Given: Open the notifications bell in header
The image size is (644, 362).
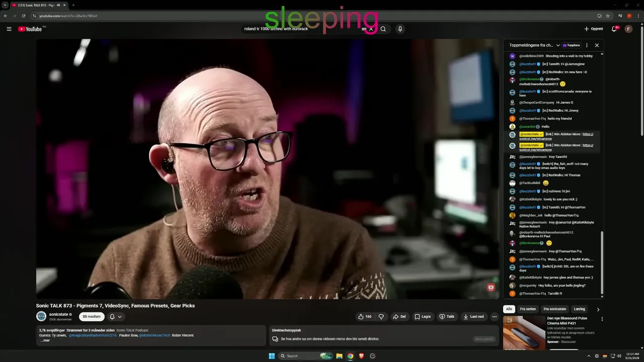Looking at the screenshot, I should click(x=614, y=29).
